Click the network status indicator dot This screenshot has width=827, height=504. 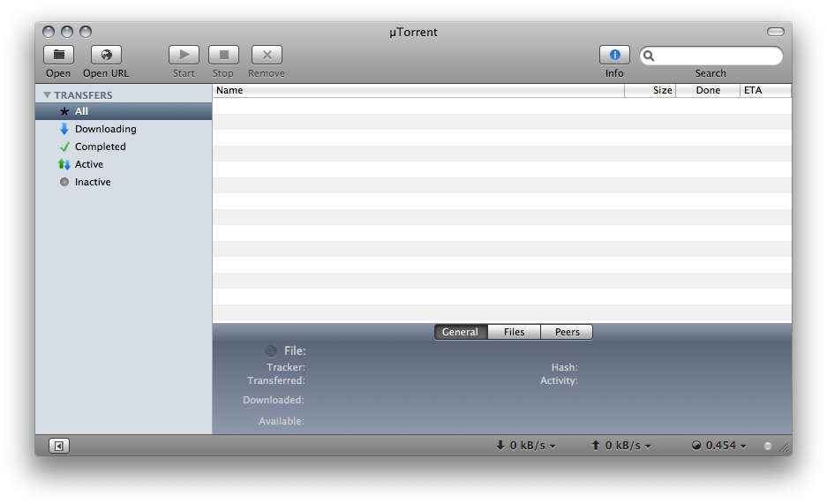tap(768, 446)
